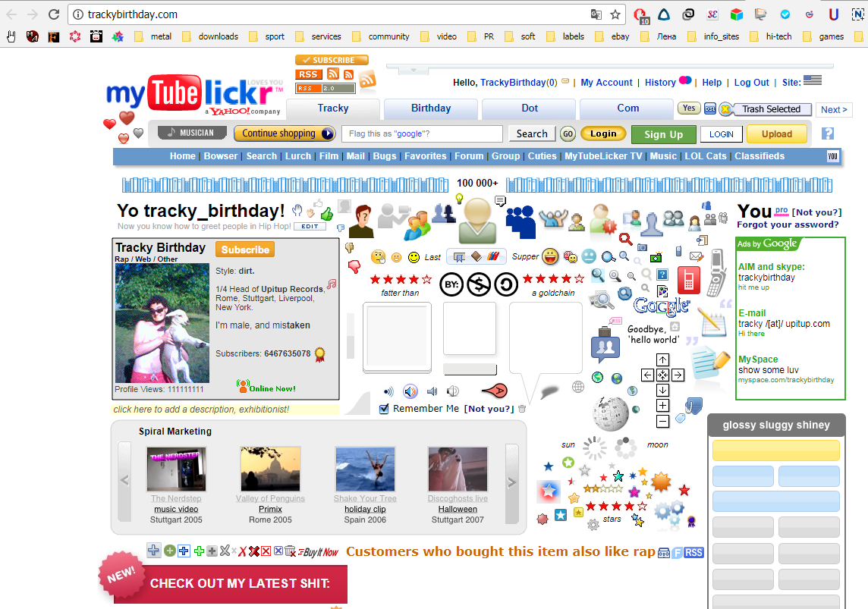
Task: Open Lurch in the blue nav bar
Action: click(298, 156)
